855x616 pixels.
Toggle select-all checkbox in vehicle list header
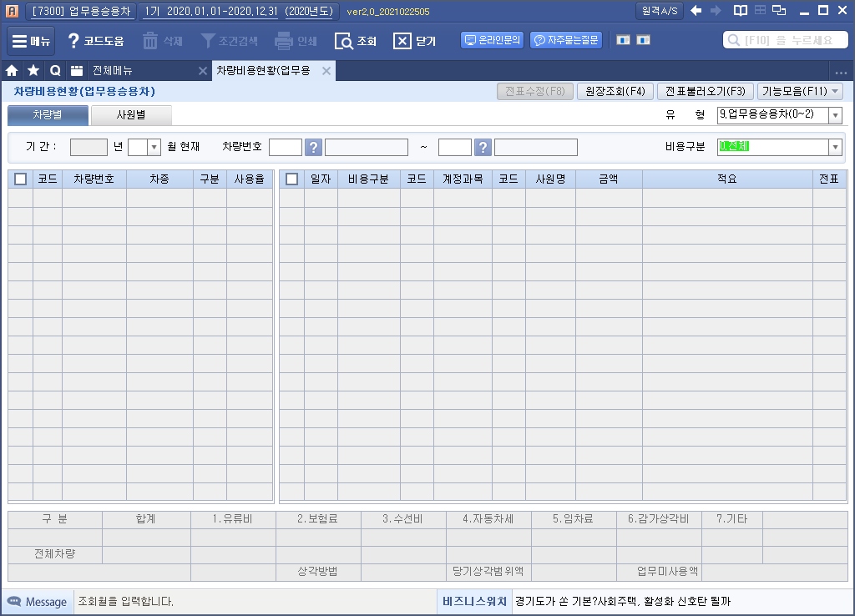21,179
